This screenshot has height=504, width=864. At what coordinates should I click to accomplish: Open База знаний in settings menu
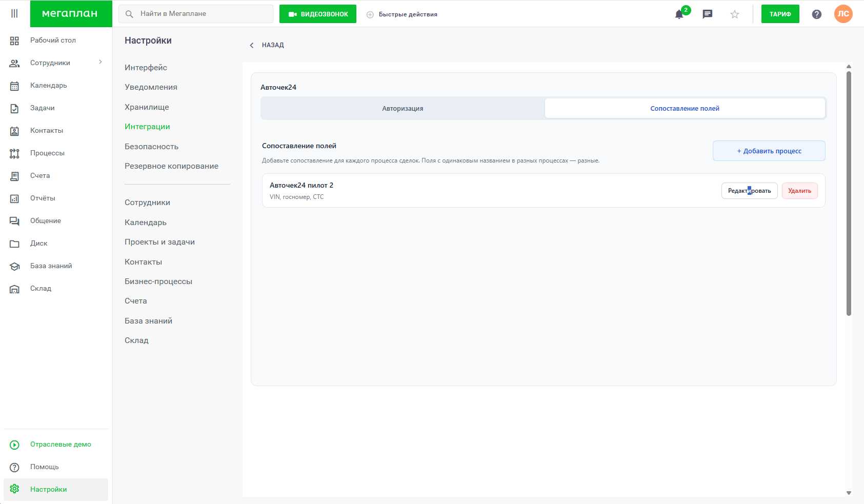pos(148,321)
